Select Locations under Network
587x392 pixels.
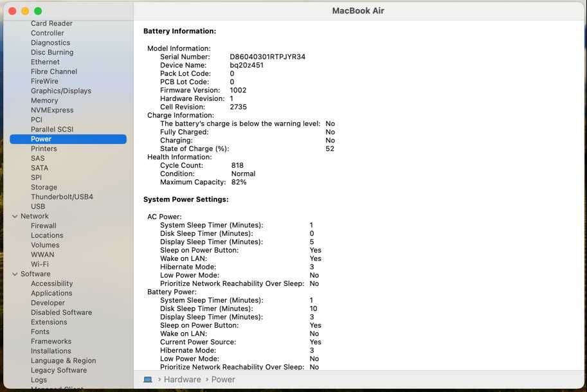click(x=47, y=235)
